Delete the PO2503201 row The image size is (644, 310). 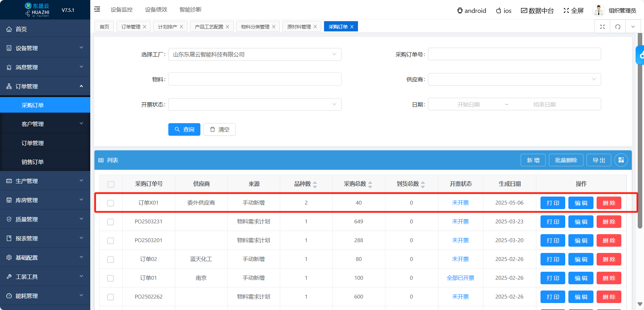pyautogui.click(x=609, y=240)
